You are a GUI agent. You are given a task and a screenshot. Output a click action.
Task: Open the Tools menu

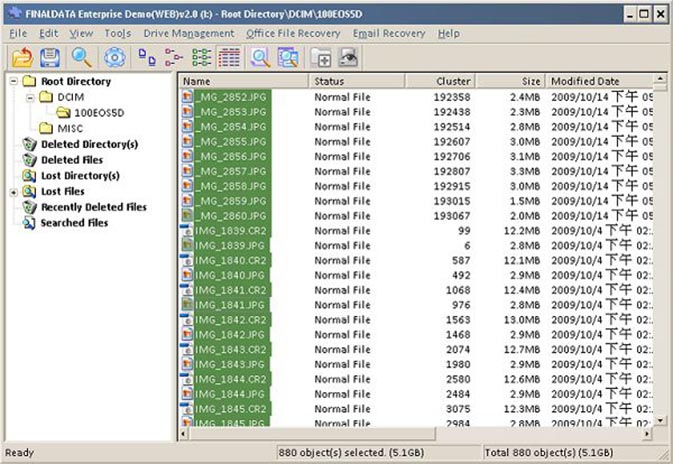(x=118, y=33)
